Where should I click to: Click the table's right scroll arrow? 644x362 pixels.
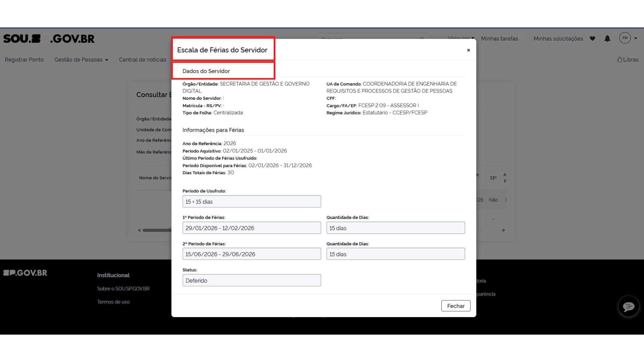[x=503, y=230]
